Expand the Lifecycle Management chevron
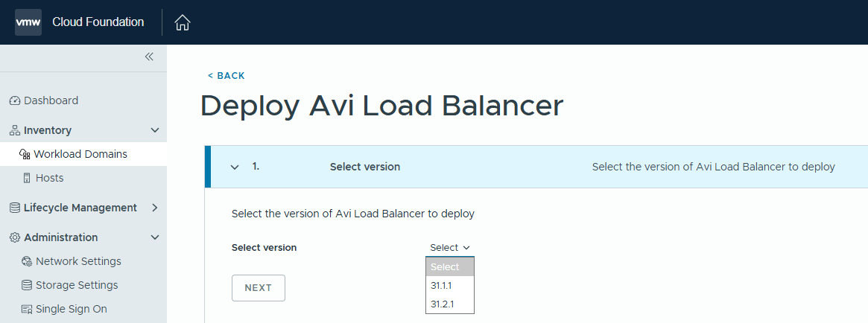The height and width of the screenshot is (323, 868). coord(155,208)
